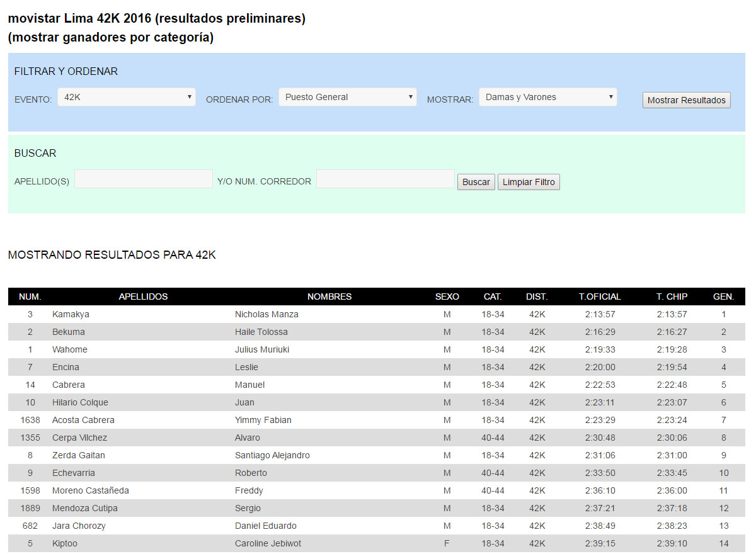Click the NUM. column header

pos(30,297)
